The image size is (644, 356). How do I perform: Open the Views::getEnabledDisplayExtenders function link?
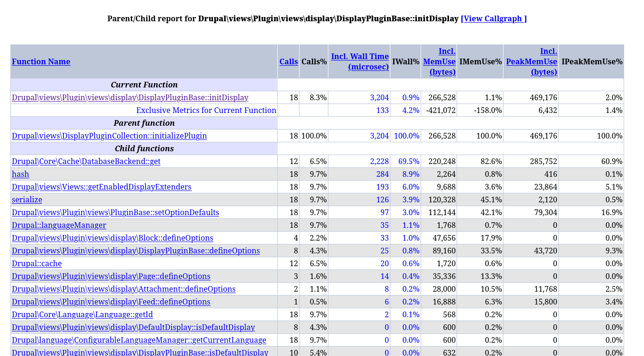(x=102, y=187)
